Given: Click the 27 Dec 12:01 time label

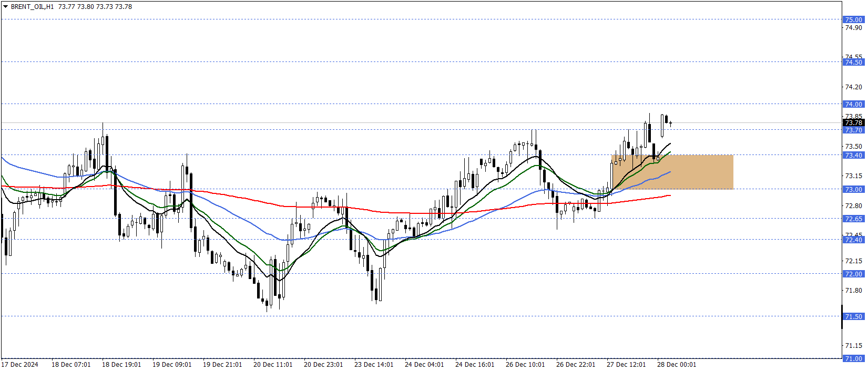Looking at the screenshot, I should (x=626, y=364).
